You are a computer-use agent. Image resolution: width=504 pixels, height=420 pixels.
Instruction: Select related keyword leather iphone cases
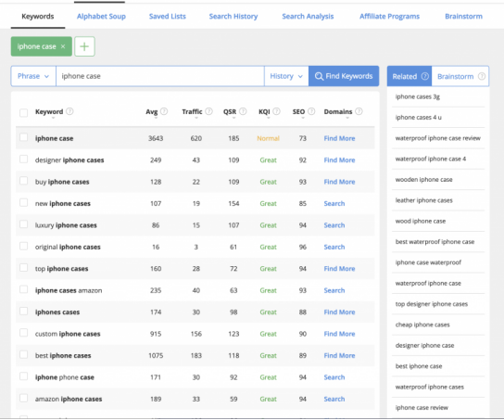[424, 200]
